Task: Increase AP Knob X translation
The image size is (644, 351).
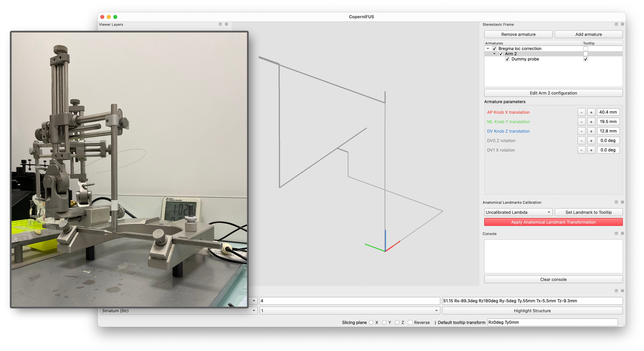Action: (x=591, y=112)
